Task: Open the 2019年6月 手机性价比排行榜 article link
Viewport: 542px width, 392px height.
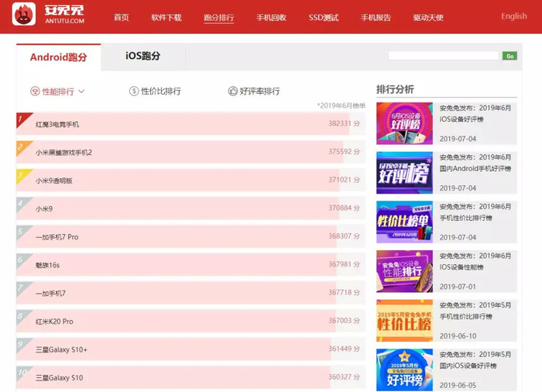Action: (475, 212)
